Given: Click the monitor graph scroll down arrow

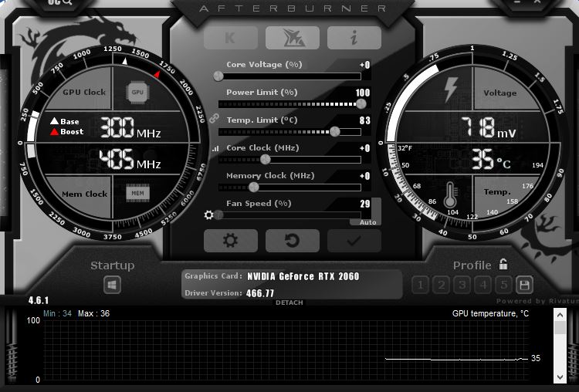Looking at the screenshot, I should 560,377.
